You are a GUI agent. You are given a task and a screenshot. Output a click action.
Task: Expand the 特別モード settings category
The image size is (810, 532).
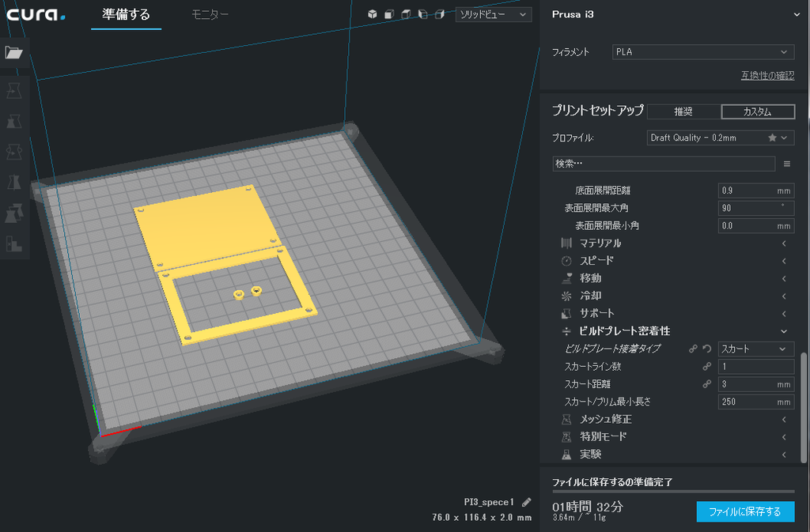[x=674, y=436]
